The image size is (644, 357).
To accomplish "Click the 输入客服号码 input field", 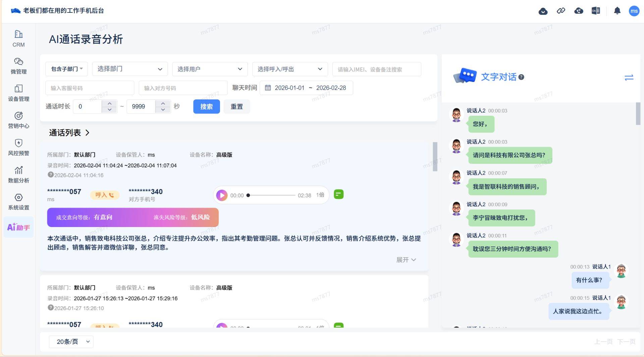I will click(90, 88).
